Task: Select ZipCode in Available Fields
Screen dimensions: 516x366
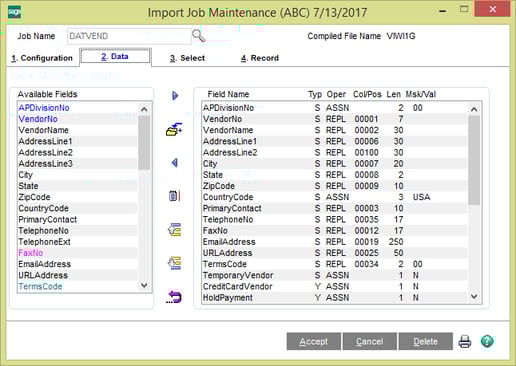Action: click(x=78, y=197)
